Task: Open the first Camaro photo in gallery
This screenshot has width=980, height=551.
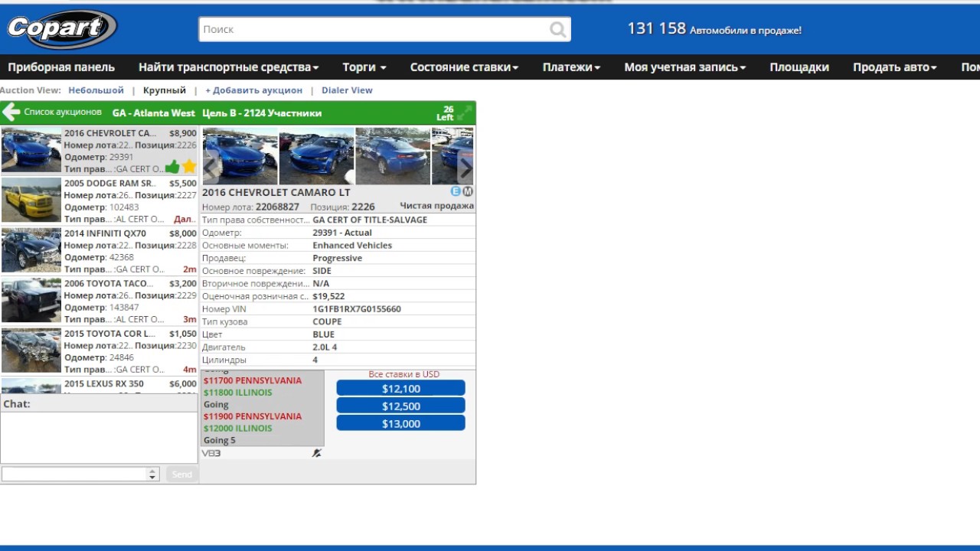Action: (240, 156)
